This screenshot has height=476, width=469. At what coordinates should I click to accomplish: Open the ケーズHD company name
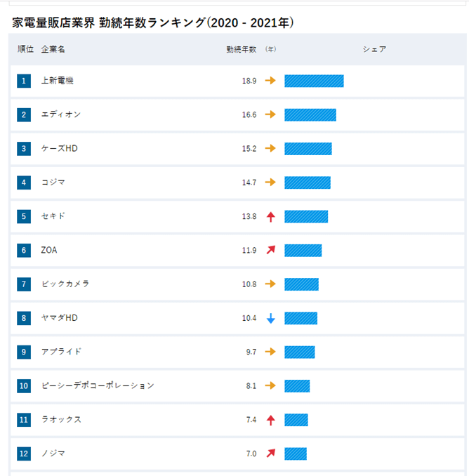pos(59,149)
